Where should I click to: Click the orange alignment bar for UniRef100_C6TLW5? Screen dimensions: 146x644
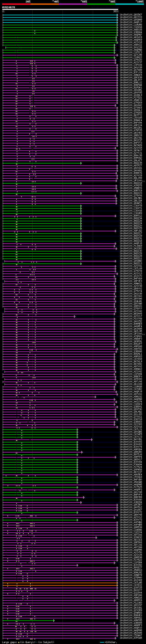tap(60, 583)
